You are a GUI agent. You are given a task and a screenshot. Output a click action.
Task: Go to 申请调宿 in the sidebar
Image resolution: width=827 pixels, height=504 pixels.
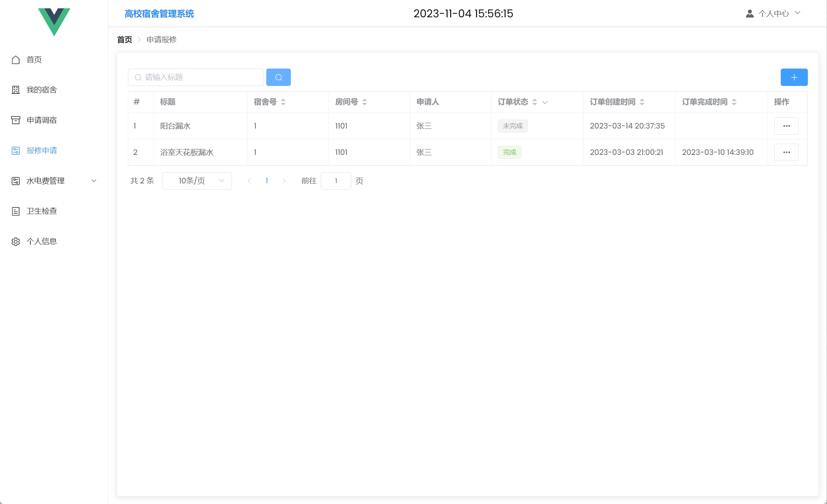click(x=42, y=120)
